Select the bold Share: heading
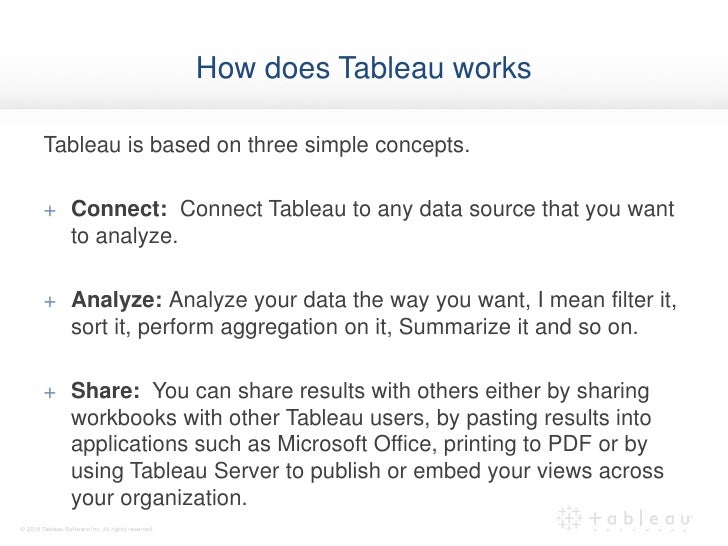Screen dimensions: 728x546 [x=105, y=391]
